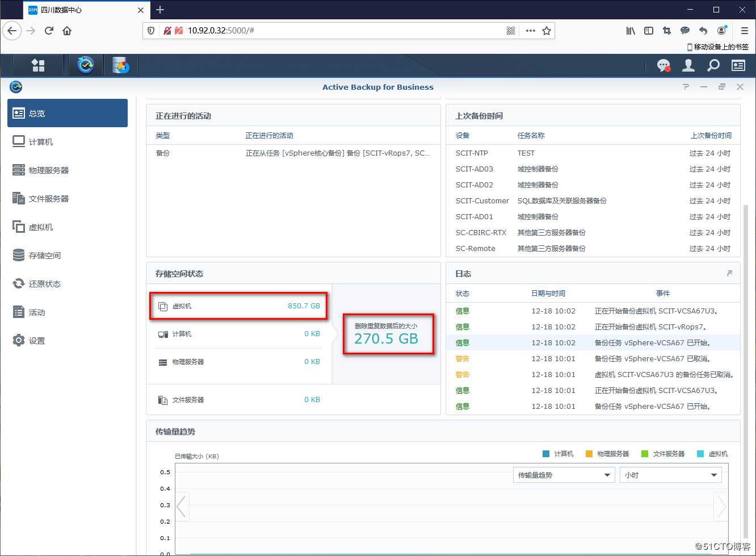
Task: Open 存储空间 section in sidebar
Action: point(68,255)
